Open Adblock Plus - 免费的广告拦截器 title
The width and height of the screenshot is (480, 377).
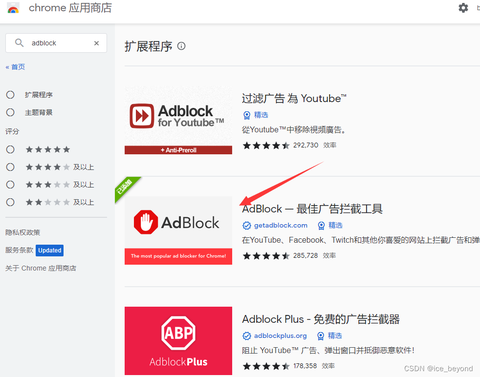coord(321,319)
